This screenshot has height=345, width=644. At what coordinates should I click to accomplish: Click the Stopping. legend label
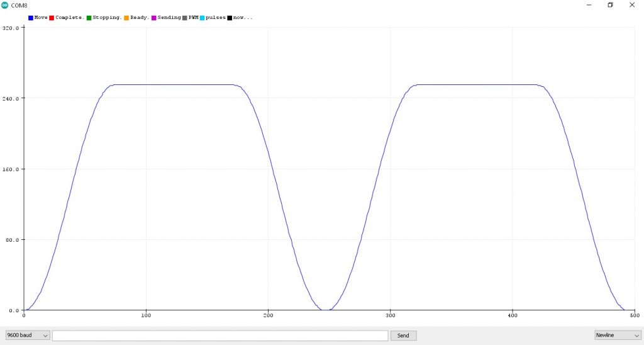click(x=107, y=18)
